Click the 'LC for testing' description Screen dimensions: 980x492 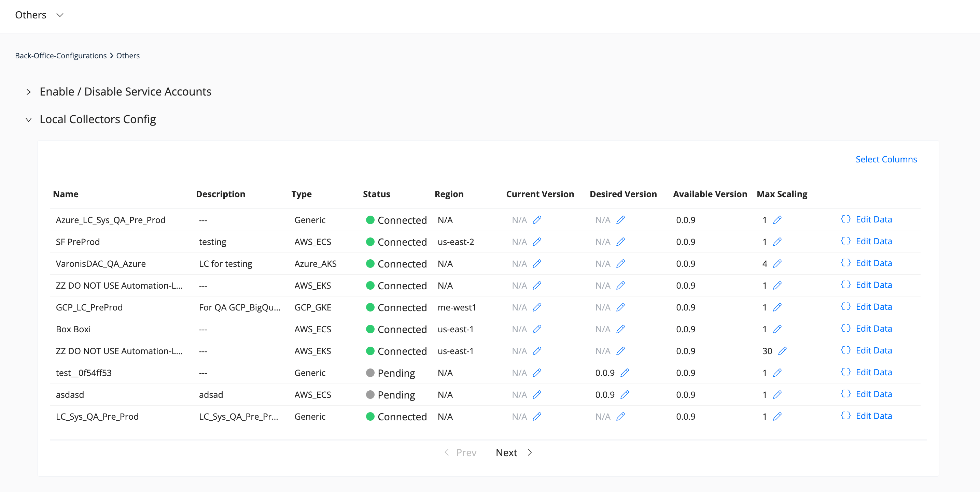(x=225, y=263)
